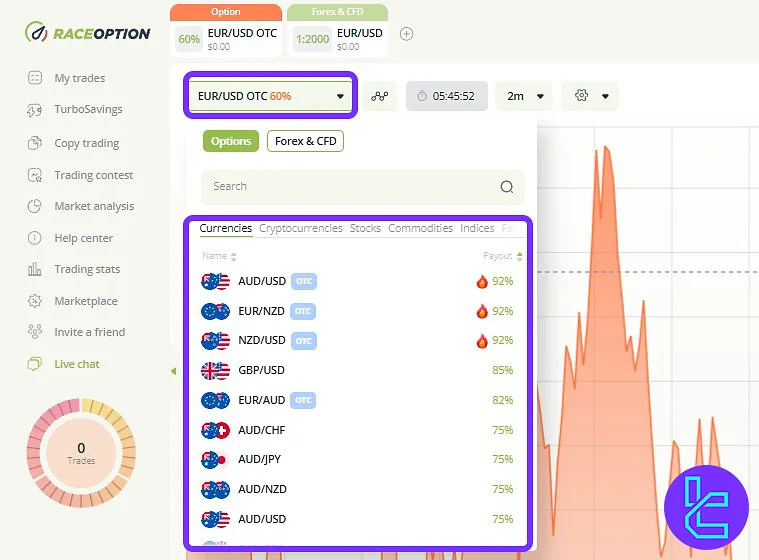Click the search magnifier icon
The image size is (759, 560).
[x=507, y=187]
